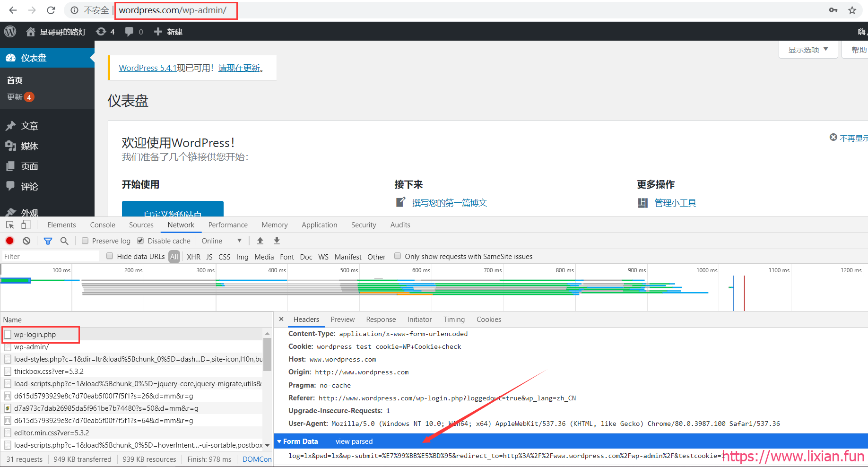Open the updates icon showing 4
Viewport: 868px width, 467px height.
(x=101, y=32)
